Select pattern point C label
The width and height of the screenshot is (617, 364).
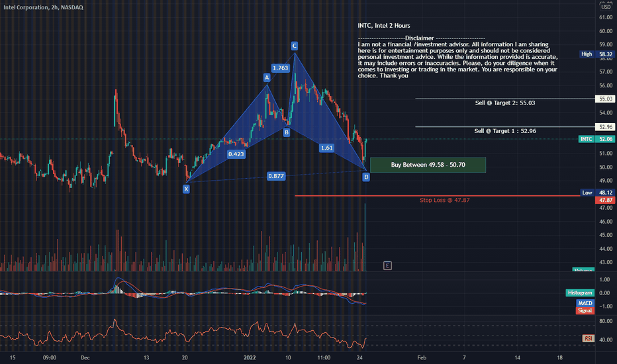point(294,46)
